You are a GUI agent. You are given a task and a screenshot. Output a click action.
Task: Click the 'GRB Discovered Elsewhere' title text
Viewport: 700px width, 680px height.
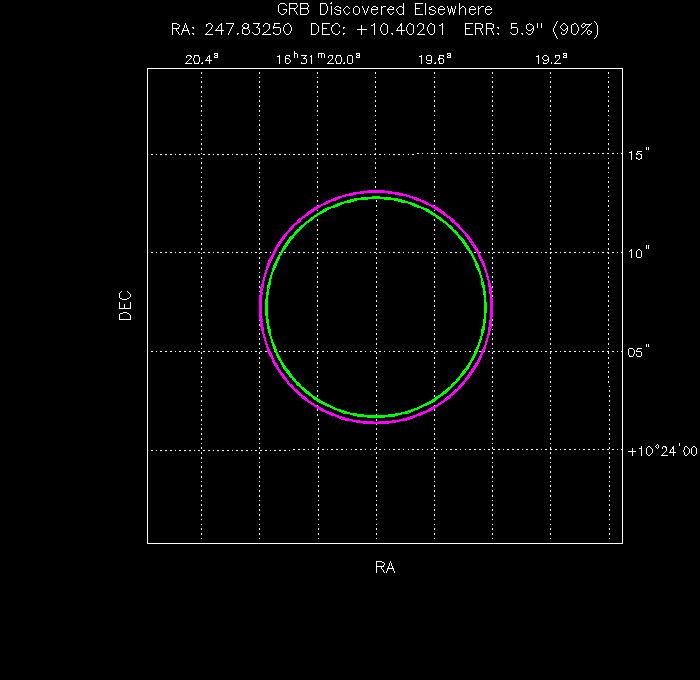click(x=385, y=9)
